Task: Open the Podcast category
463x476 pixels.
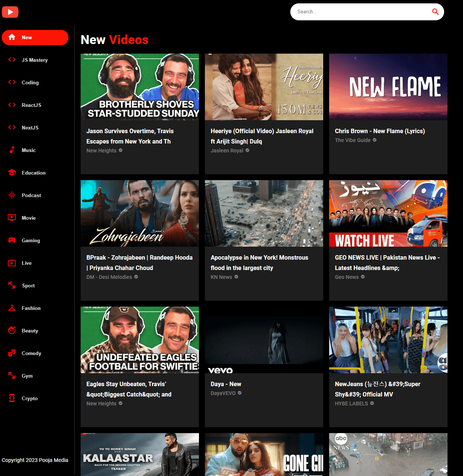Action: [35, 195]
